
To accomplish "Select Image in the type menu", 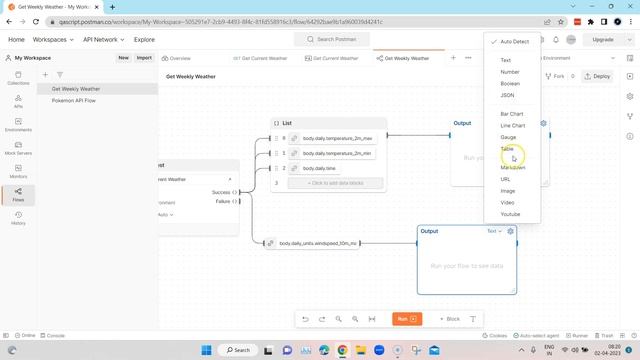I will pyautogui.click(x=512, y=191).
